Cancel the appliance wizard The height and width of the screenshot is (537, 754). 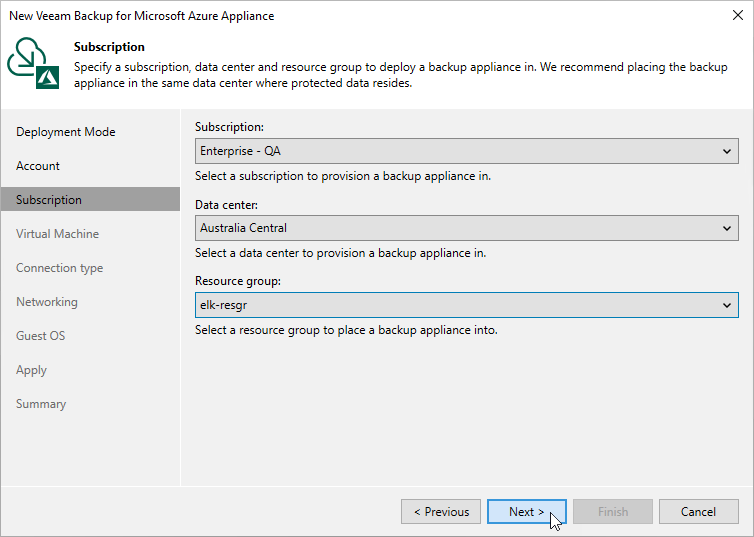(x=699, y=512)
